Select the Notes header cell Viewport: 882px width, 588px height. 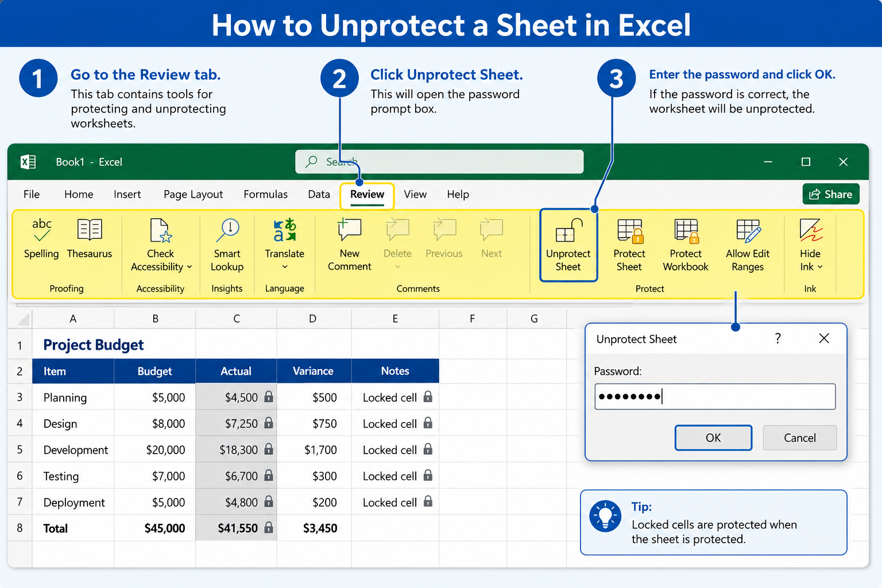395,371
